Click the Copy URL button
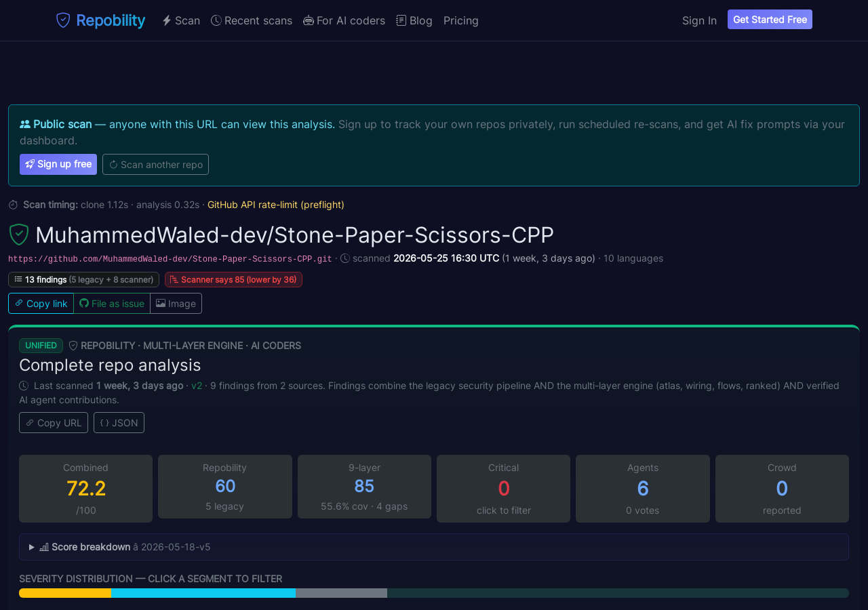The image size is (868, 610). (x=54, y=422)
